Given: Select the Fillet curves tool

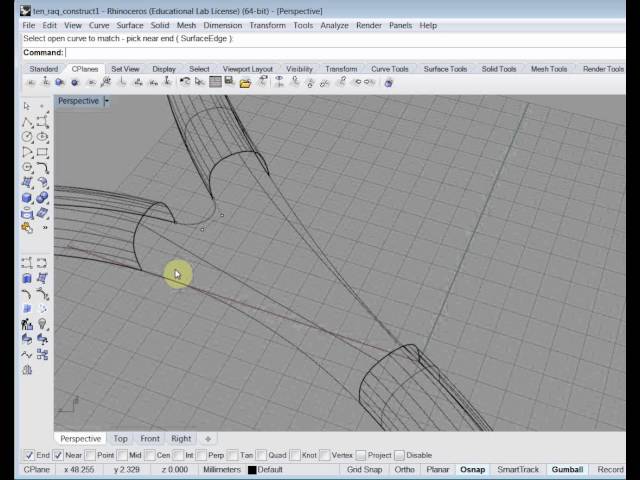Looking at the screenshot, I should click(42, 167).
